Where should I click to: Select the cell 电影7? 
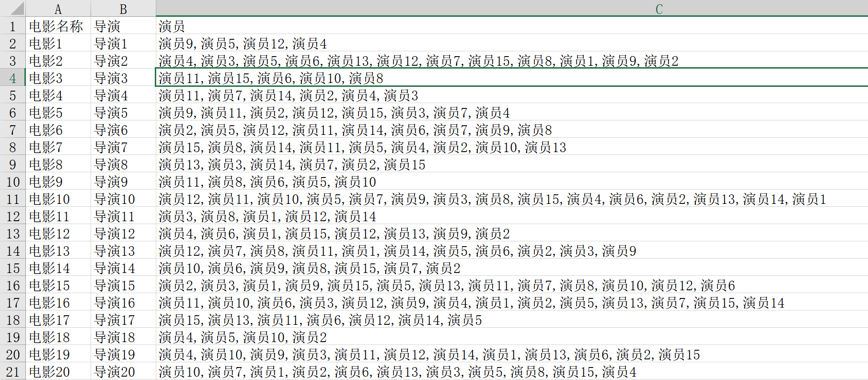coord(58,147)
